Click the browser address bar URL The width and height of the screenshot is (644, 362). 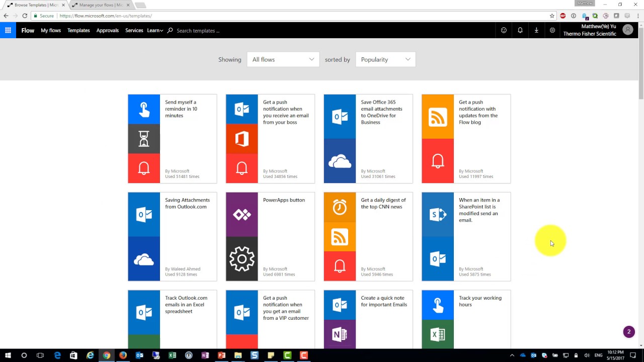(x=106, y=16)
